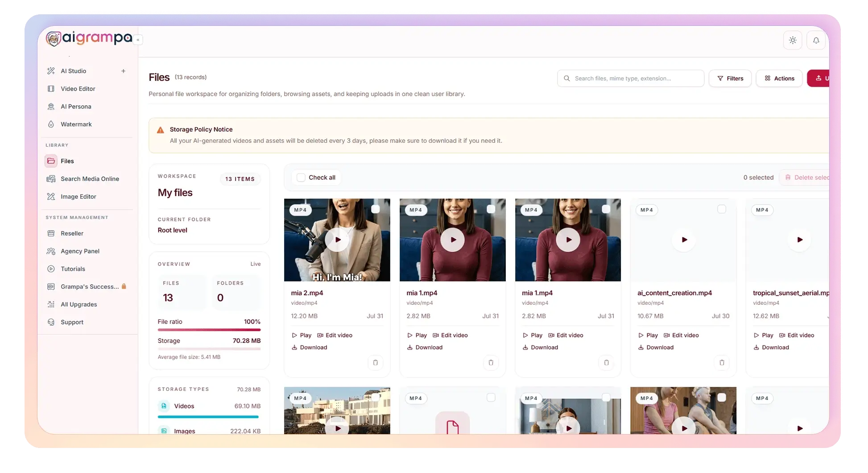The height and width of the screenshot is (473, 868).
Task: Open Search Media Online
Action: point(90,179)
